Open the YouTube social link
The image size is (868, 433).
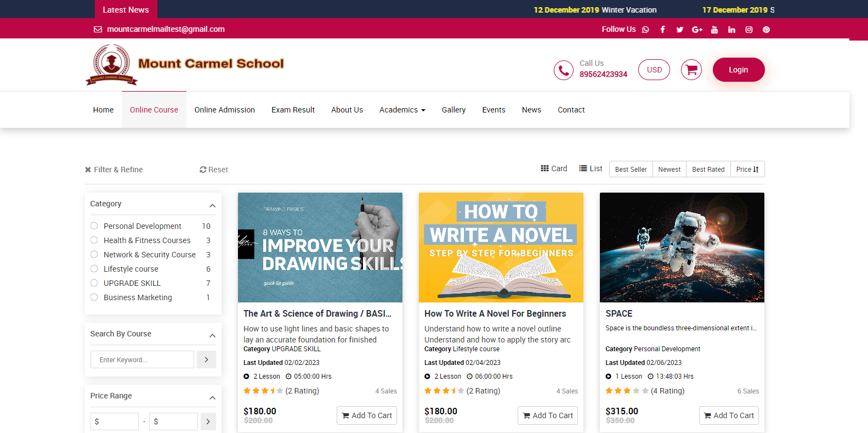[714, 30]
